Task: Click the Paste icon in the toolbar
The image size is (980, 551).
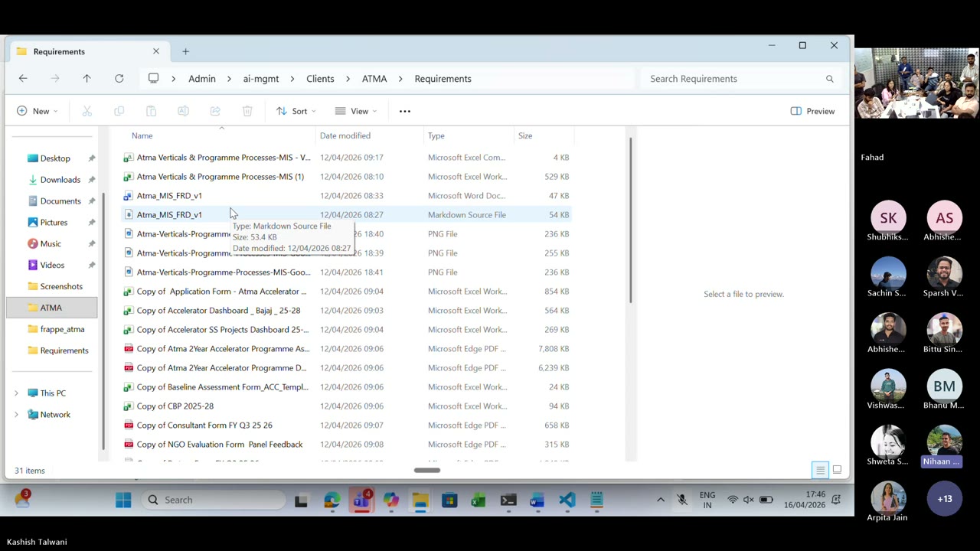Action: pos(151,111)
